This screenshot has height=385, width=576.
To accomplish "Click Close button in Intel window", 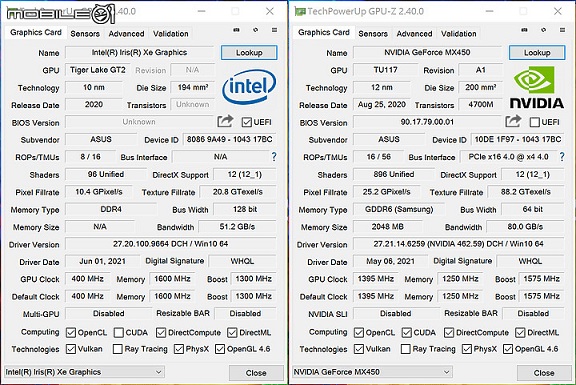I will pos(256,373).
